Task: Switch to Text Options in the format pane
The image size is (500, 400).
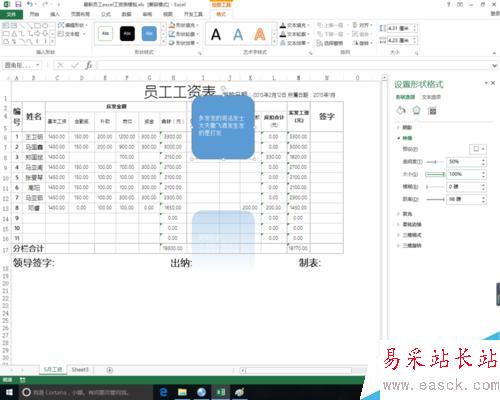Action: (x=431, y=97)
